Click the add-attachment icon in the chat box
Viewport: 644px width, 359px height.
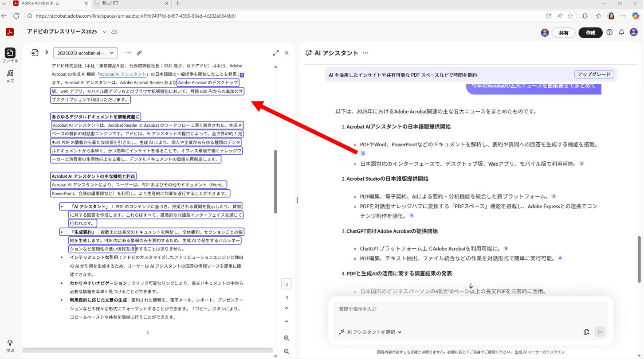586,332
